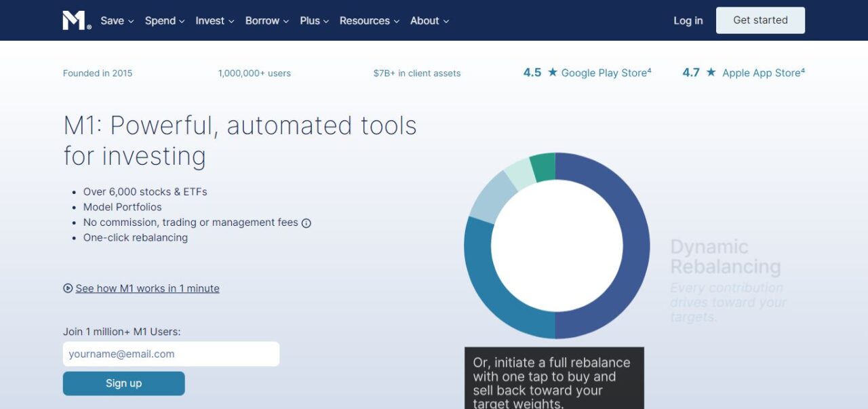Click the 'Join 1 million+ M1 Users:' label
This screenshot has width=868, height=409.
[x=122, y=332]
